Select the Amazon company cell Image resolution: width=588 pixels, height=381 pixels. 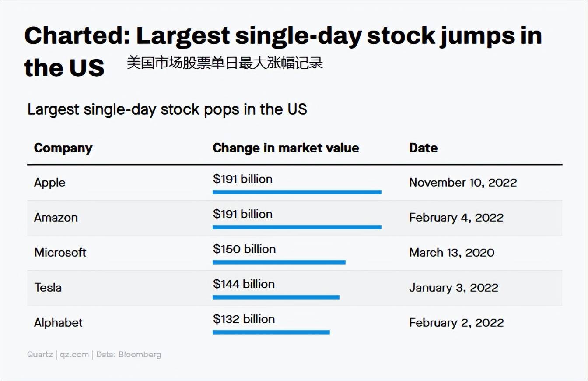[x=56, y=218]
